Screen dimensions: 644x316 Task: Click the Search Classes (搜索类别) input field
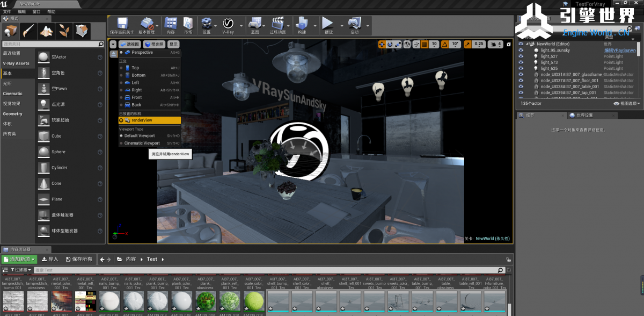tap(53, 44)
